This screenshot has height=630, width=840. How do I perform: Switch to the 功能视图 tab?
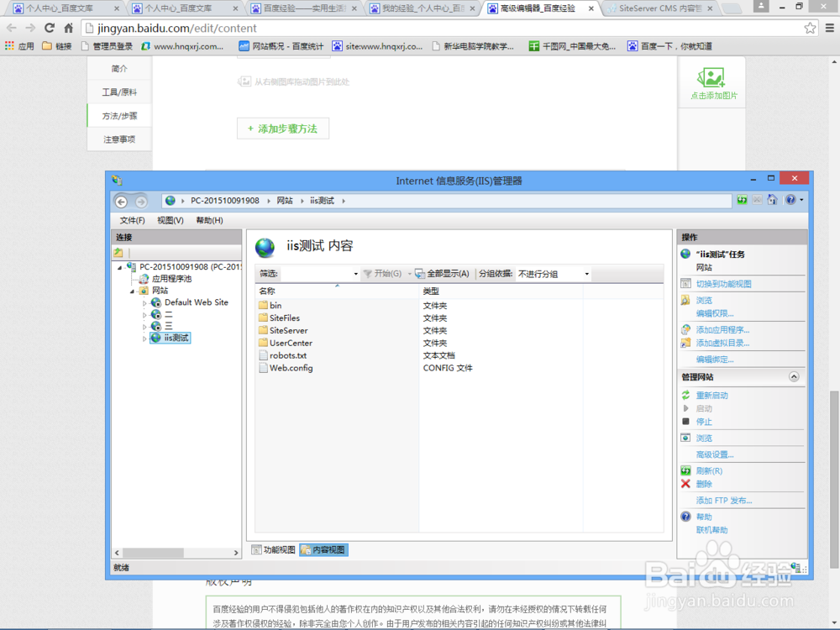276,549
